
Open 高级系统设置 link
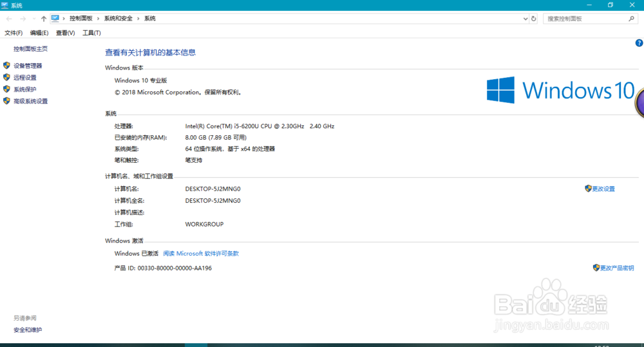point(30,102)
